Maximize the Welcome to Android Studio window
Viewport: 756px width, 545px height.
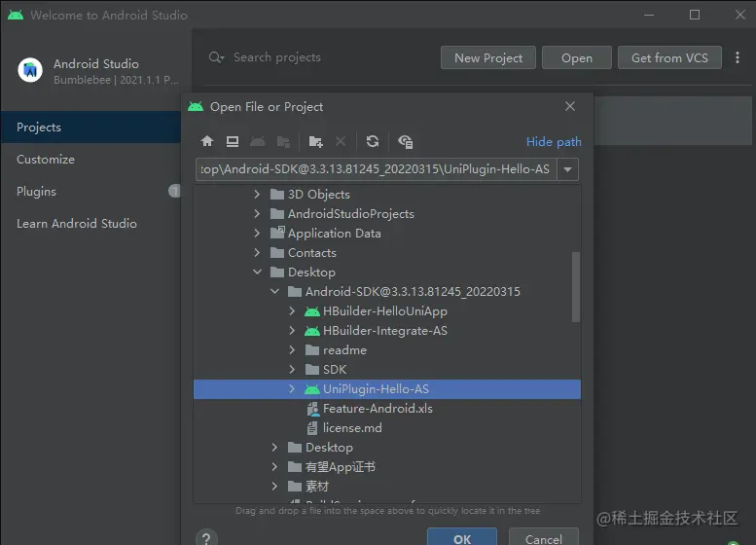(695, 15)
